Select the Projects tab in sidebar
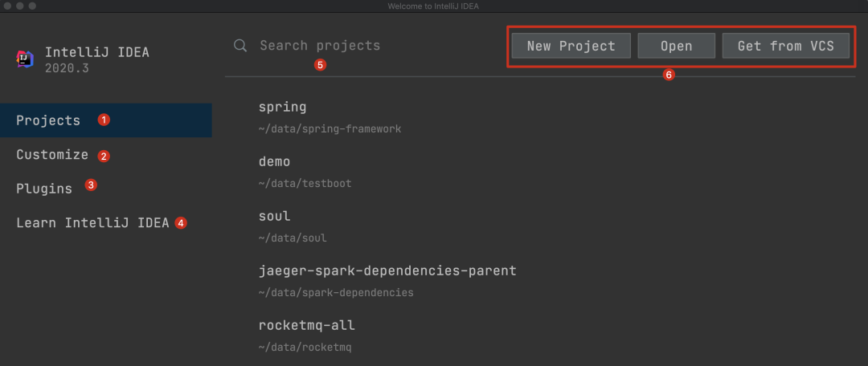 coord(48,120)
